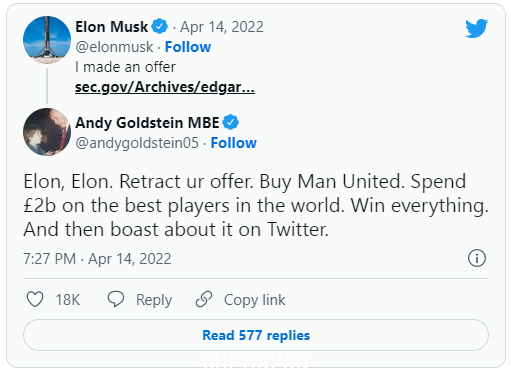Open the sec.gov/Archives/edgar link
Screen dimensions: 511x374
pyautogui.click(x=165, y=87)
